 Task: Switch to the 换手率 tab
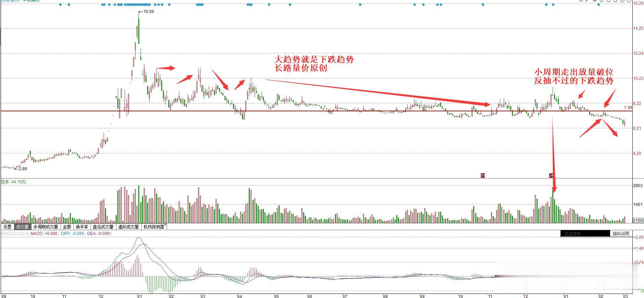point(82,227)
